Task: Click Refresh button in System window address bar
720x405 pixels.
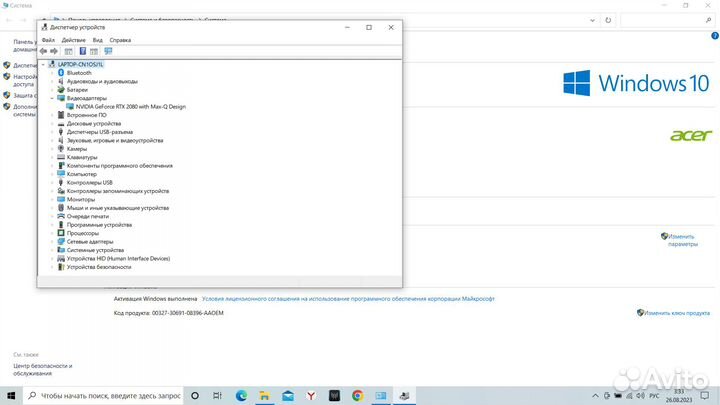Action: coord(608,20)
